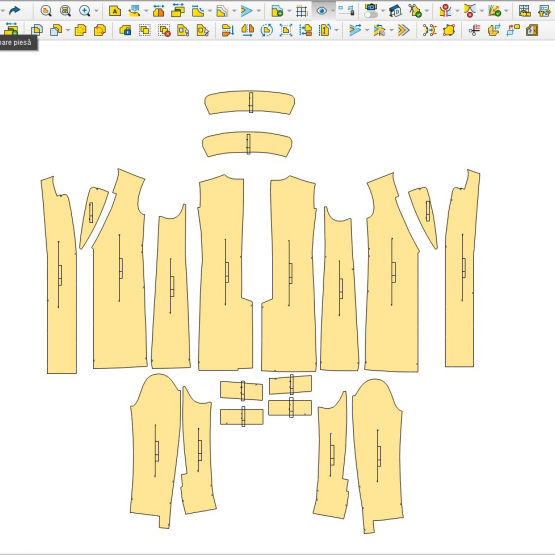Viewport: 555px width, 555px height.
Task: Click the mirror piece horizontally icon
Action: [x=247, y=30]
